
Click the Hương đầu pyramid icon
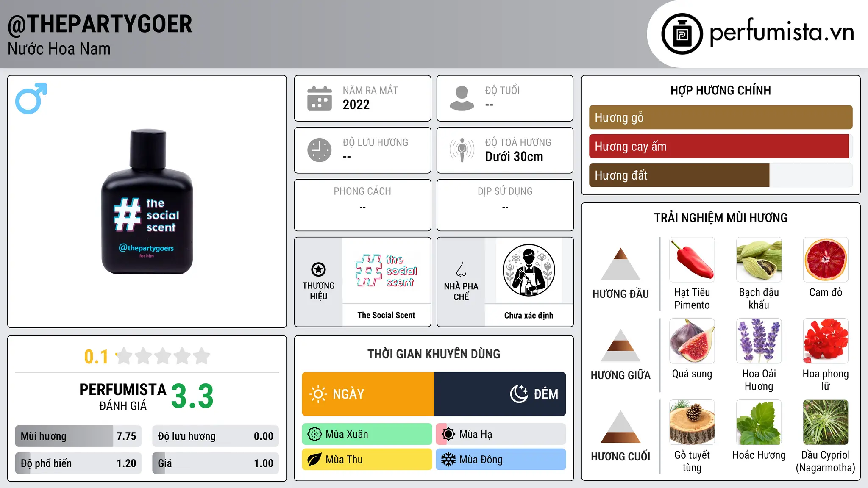(621, 264)
